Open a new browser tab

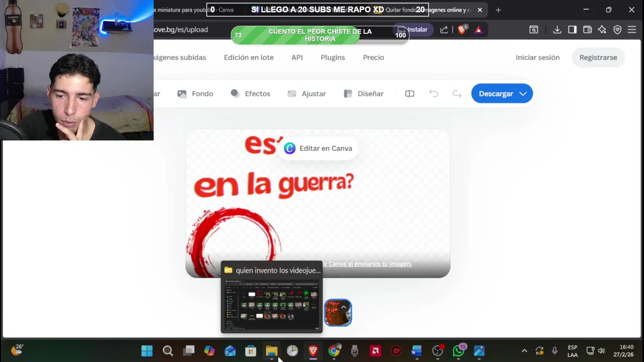click(x=498, y=10)
